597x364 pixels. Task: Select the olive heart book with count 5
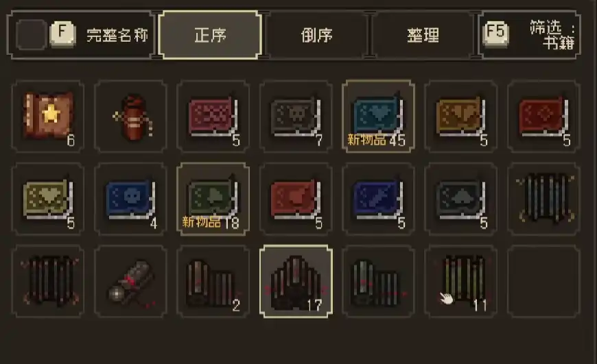coord(48,199)
